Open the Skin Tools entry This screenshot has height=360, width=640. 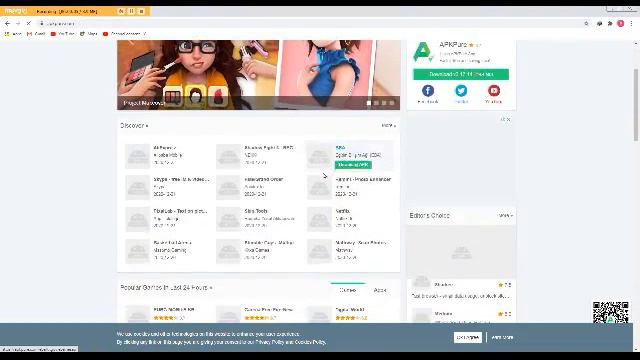coord(259,218)
